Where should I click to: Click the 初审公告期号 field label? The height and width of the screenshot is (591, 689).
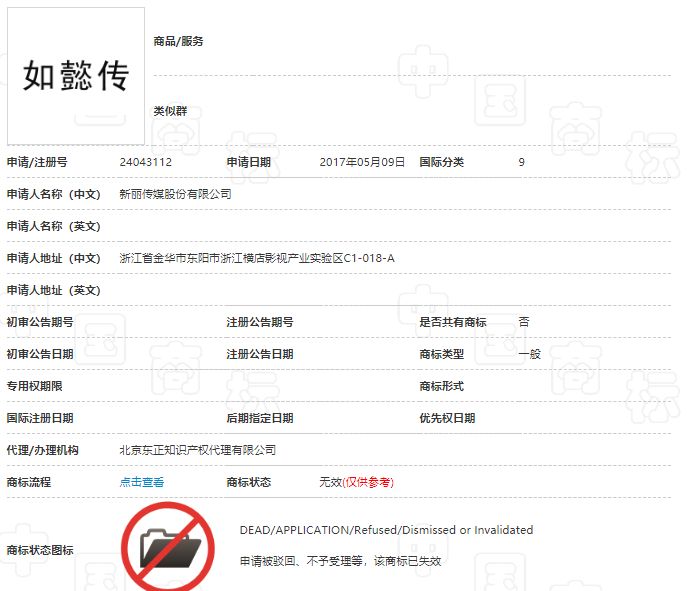coord(40,322)
